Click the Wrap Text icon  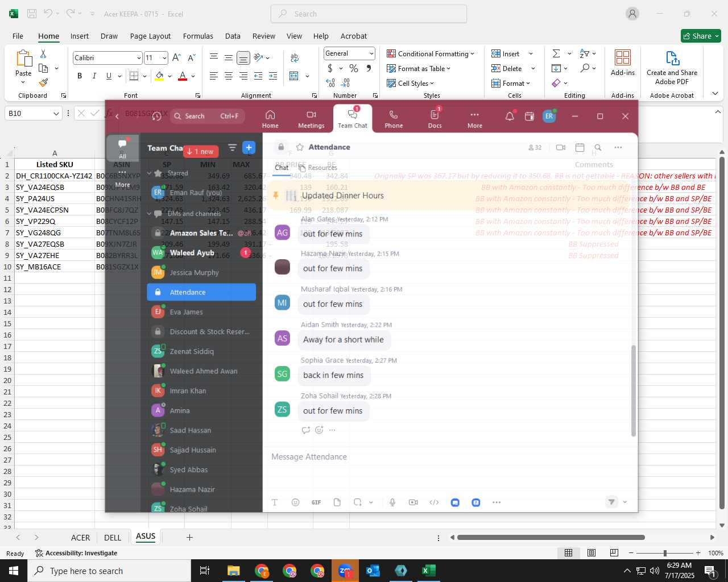[x=295, y=58]
